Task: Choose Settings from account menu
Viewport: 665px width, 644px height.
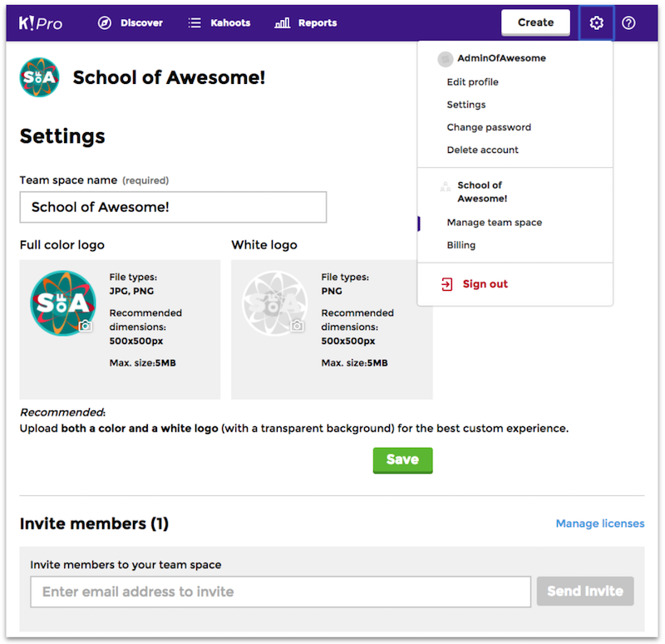Action: coord(466,105)
